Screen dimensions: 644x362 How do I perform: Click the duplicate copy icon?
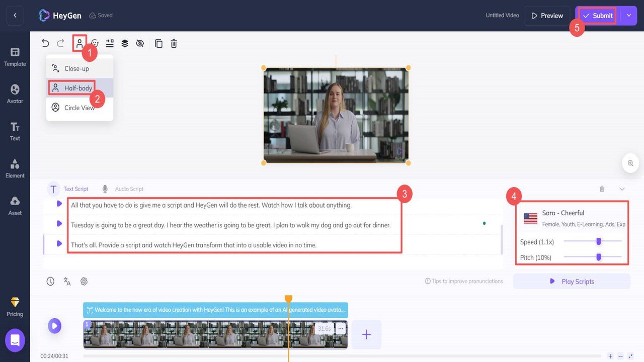(158, 43)
